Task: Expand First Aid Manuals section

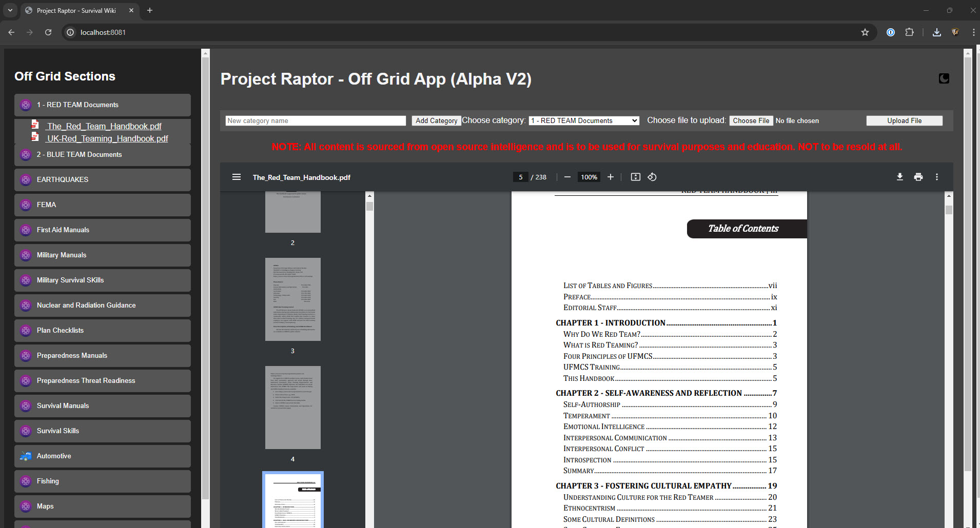Action: click(103, 230)
